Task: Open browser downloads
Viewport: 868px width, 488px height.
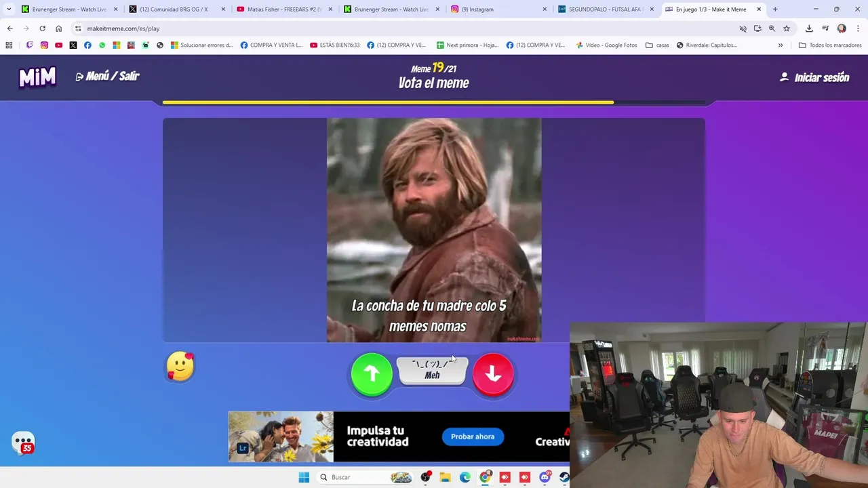Action: click(x=809, y=28)
